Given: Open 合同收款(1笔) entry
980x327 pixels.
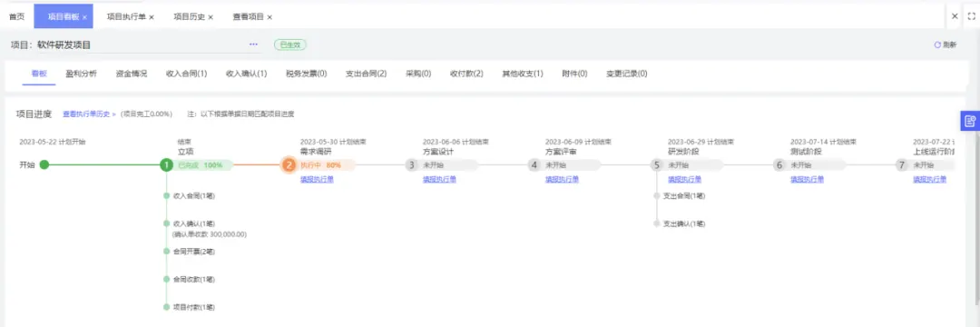Looking at the screenshot, I should tap(194, 279).
